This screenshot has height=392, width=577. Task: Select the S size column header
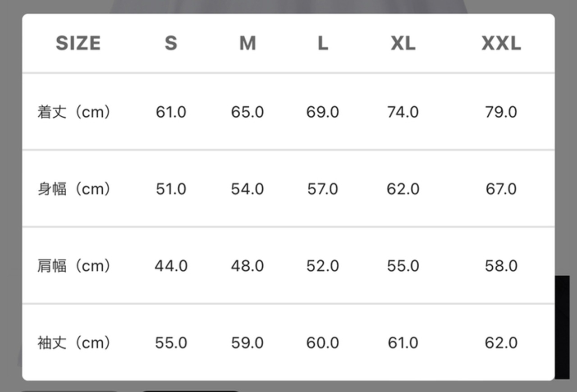tap(171, 43)
